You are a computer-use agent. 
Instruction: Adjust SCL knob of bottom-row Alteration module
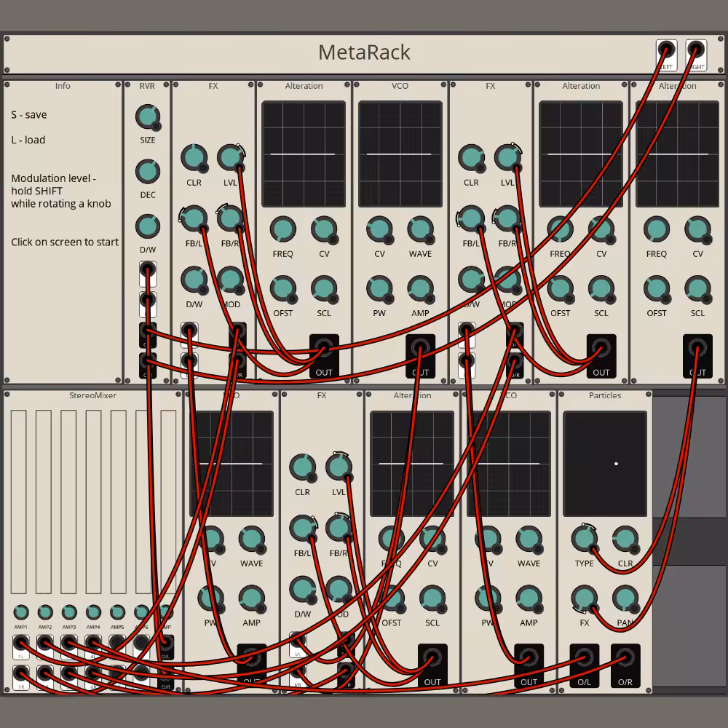[x=432, y=598]
